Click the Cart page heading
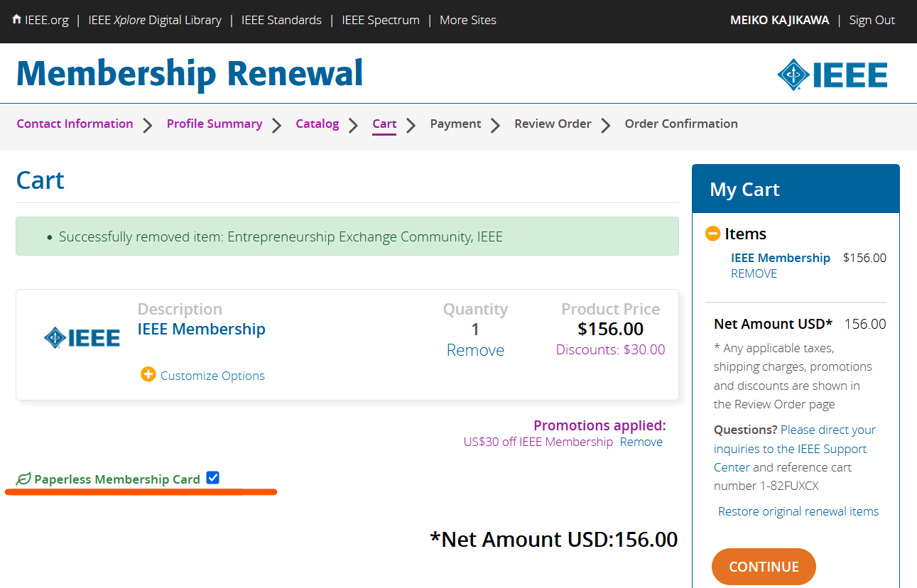Viewport: 917px width, 588px height. coord(40,180)
